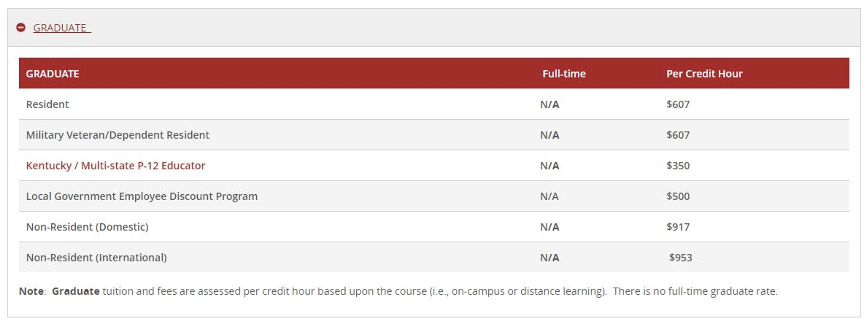Select the Kentucky / Multi-state P-12 Educator link
868x324 pixels.
115,166
